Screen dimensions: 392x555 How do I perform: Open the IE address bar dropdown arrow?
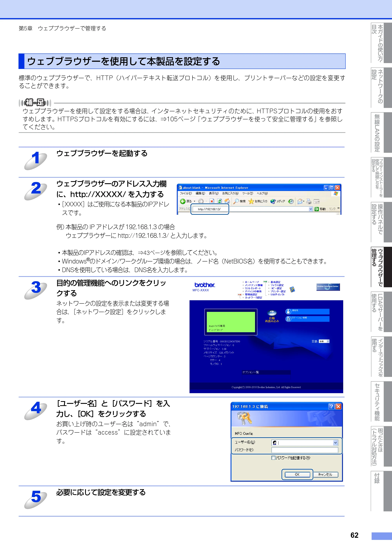(311, 209)
